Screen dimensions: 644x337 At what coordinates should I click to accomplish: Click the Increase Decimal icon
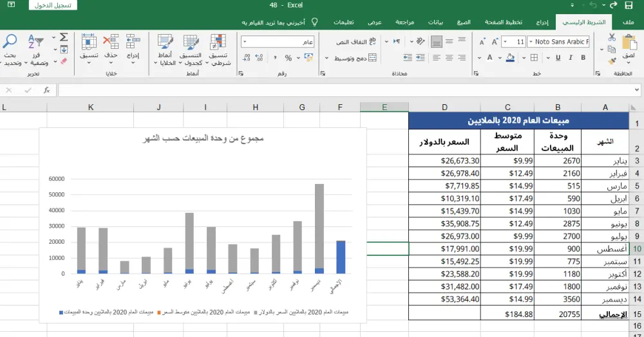(x=259, y=58)
